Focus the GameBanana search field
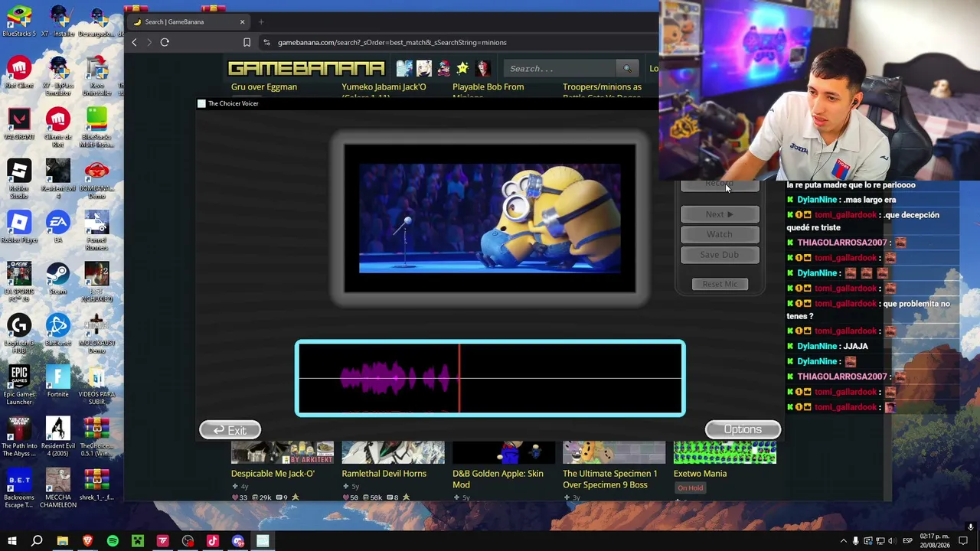The width and height of the screenshot is (980, 551). point(560,69)
